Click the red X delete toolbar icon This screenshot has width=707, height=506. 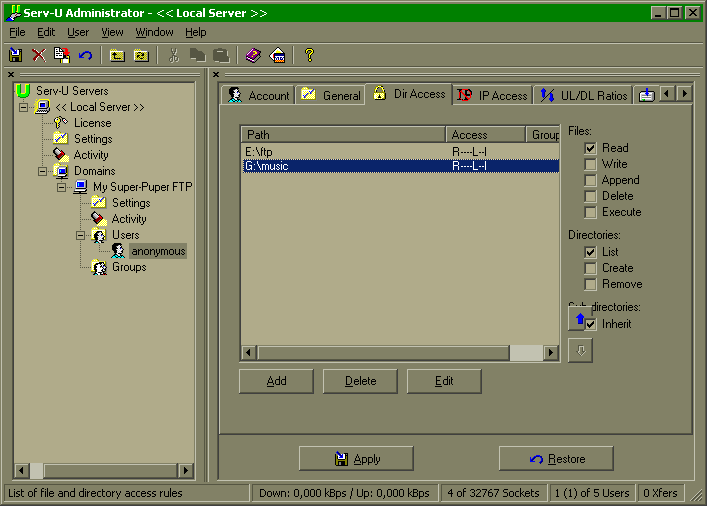point(39,55)
